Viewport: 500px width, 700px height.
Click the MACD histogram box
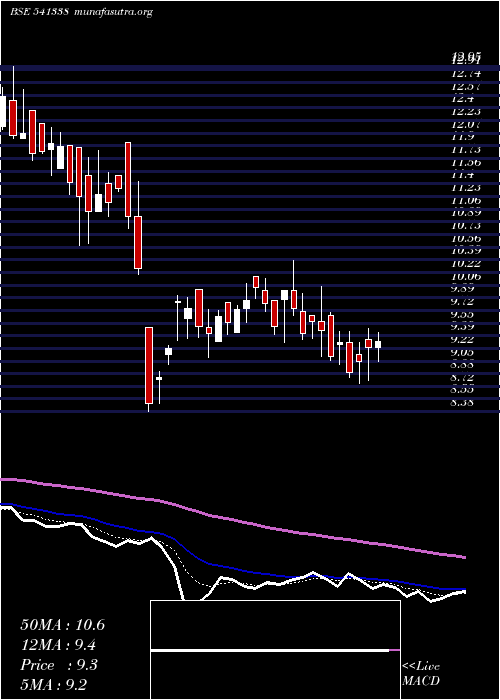[x=275, y=650]
